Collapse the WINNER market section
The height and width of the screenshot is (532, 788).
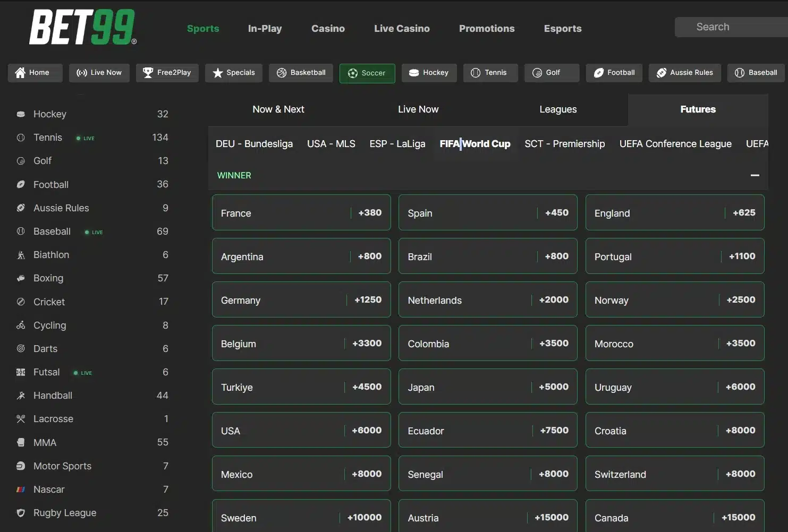point(755,175)
